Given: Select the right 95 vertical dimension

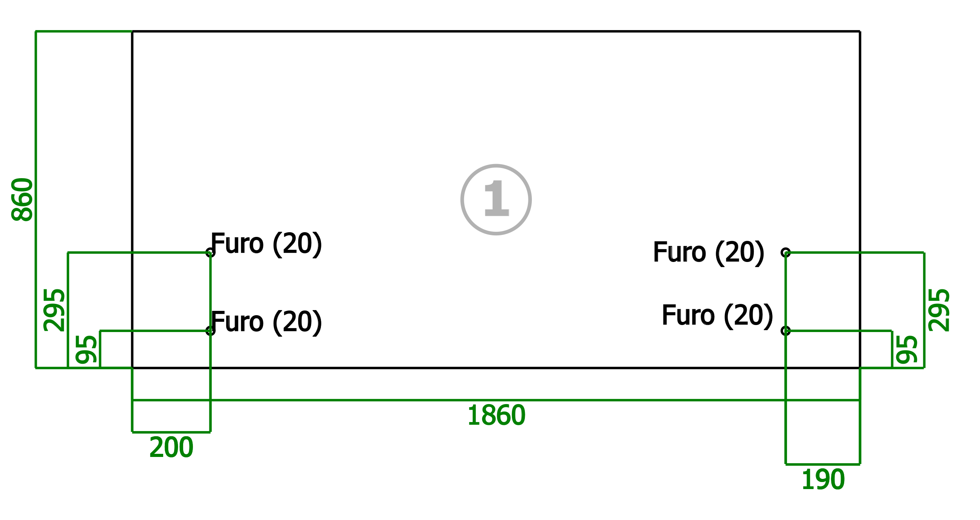Looking at the screenshot, I should click(x=907, y=350).
